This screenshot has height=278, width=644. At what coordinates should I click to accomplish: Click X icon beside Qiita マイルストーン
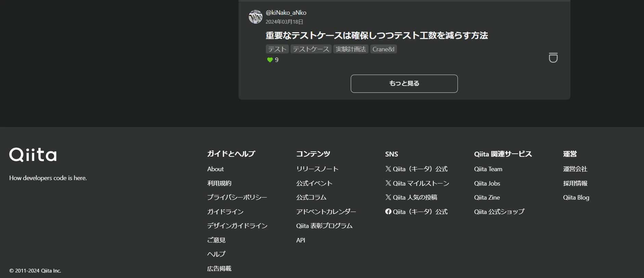(x=388, y=183)
